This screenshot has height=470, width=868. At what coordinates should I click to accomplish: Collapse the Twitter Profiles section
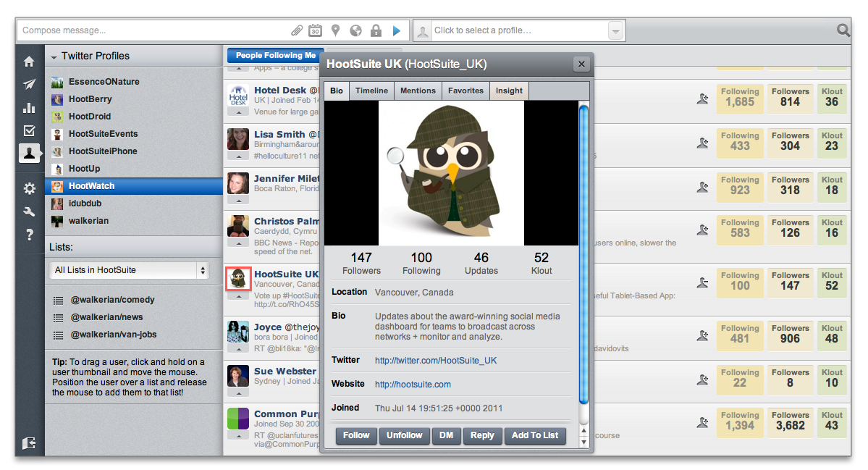pyautogui.click(x=54, y=57)
